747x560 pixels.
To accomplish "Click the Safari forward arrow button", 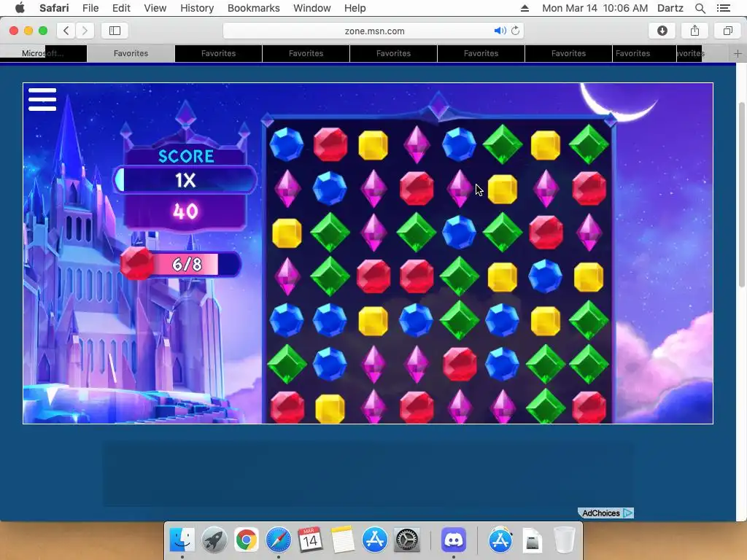I will 85,31.
